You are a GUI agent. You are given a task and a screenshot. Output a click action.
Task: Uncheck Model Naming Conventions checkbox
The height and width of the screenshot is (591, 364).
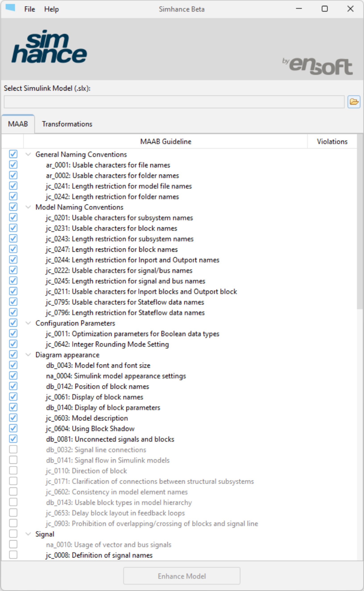(13, 207)
